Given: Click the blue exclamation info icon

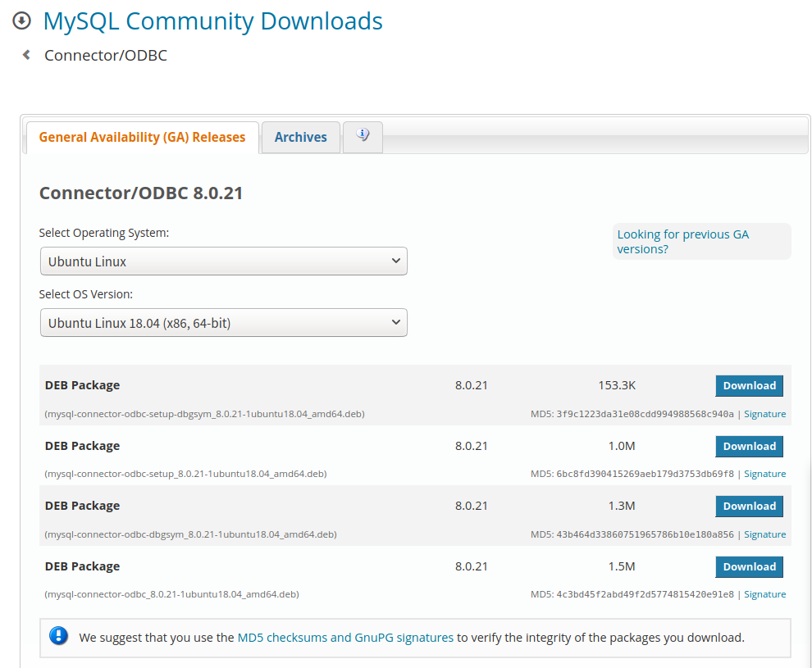Looking at the screenshot, I should [58, 636].
